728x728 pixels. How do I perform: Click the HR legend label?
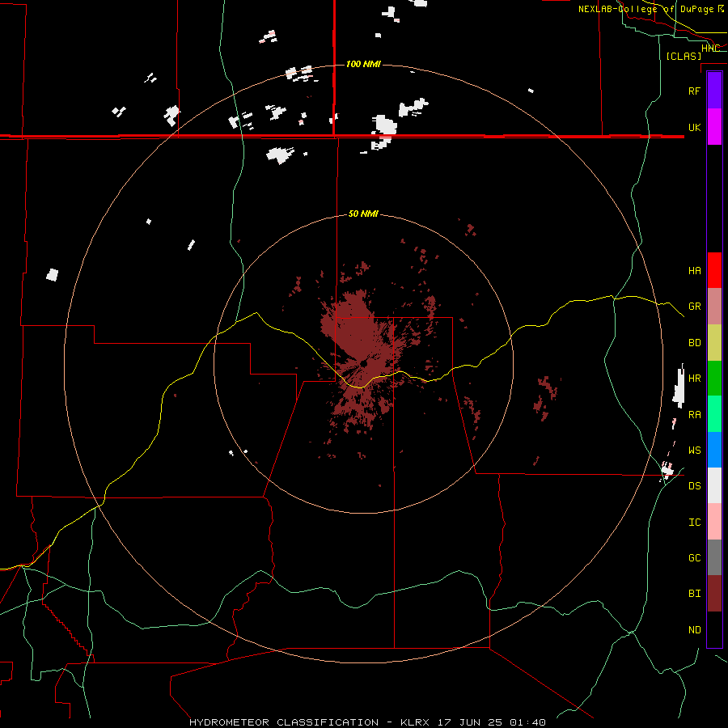[694, 379]
